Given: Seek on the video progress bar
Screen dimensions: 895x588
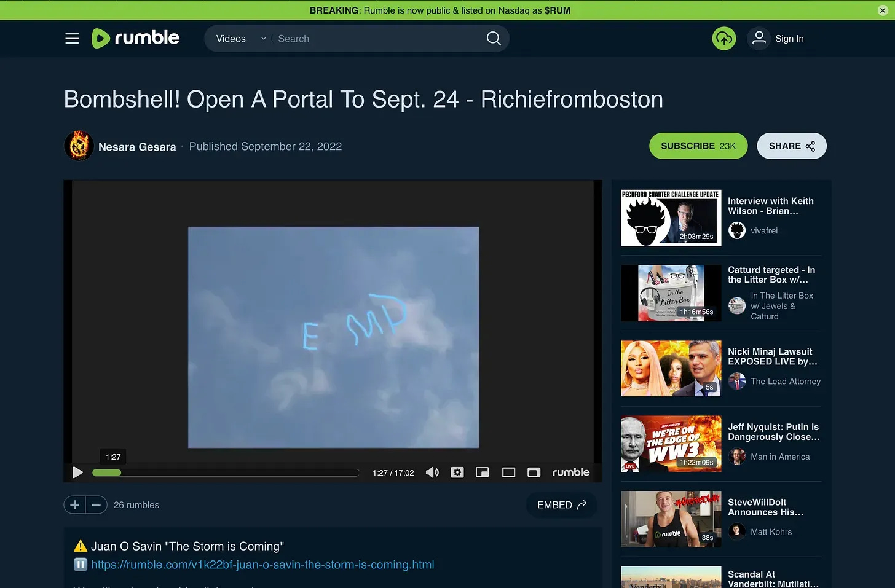Looking at the screenshot, I should pos(226,472).
